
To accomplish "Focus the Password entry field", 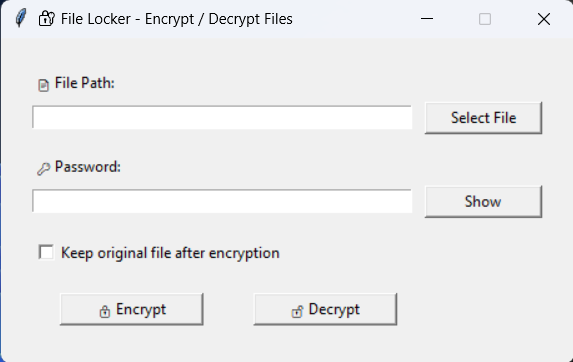I will [x=222, y=201].
